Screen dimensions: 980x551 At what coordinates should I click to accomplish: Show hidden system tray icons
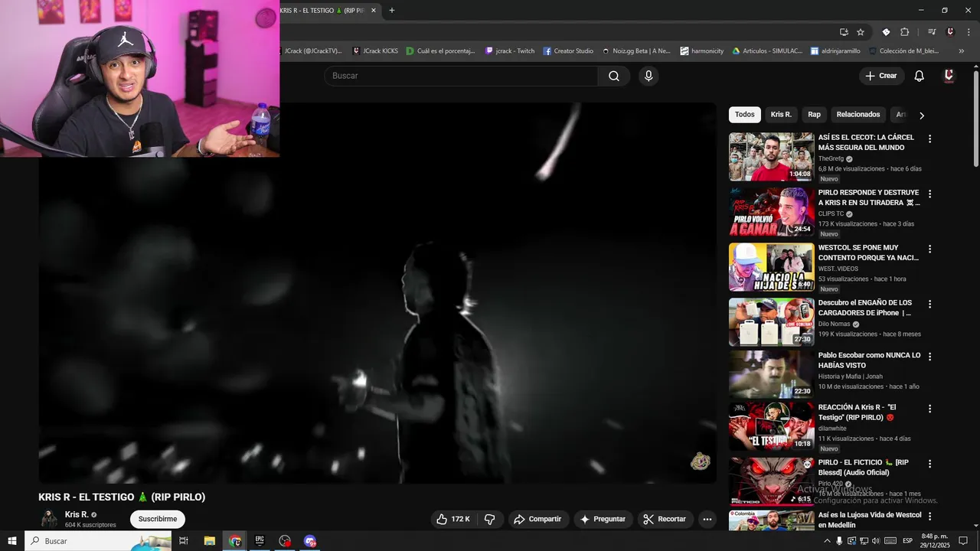coord(827,541)
